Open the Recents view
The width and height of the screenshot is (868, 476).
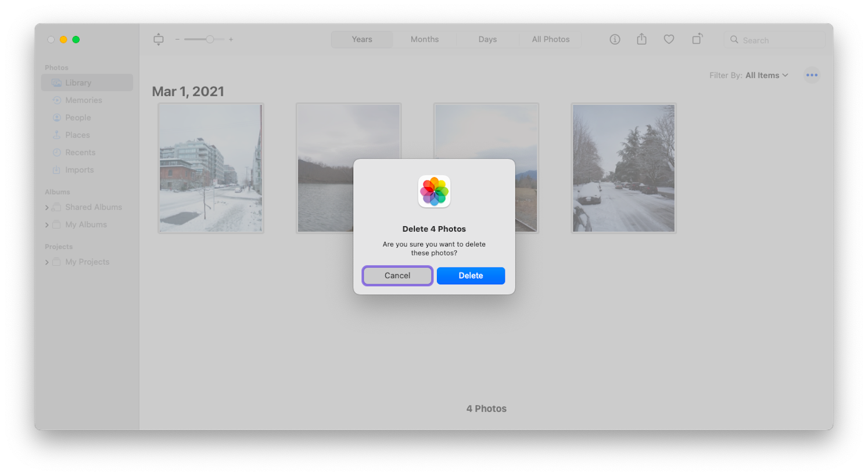pyautogui.click(x=79, y=152)
